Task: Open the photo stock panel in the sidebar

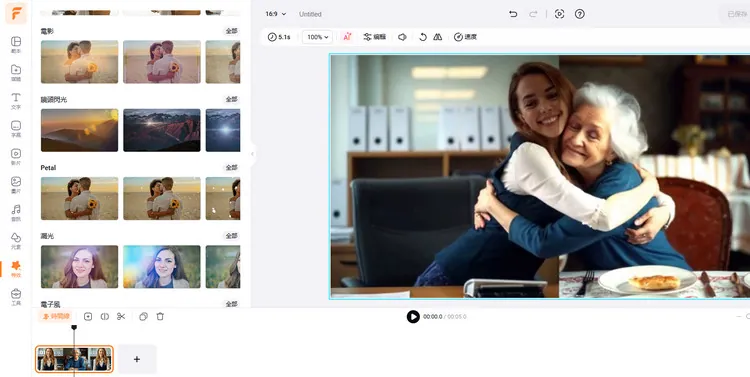Action: click(16, 185)
